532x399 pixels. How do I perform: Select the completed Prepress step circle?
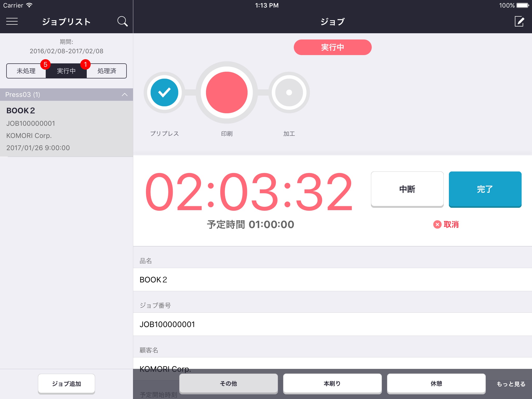coord(164,92)
